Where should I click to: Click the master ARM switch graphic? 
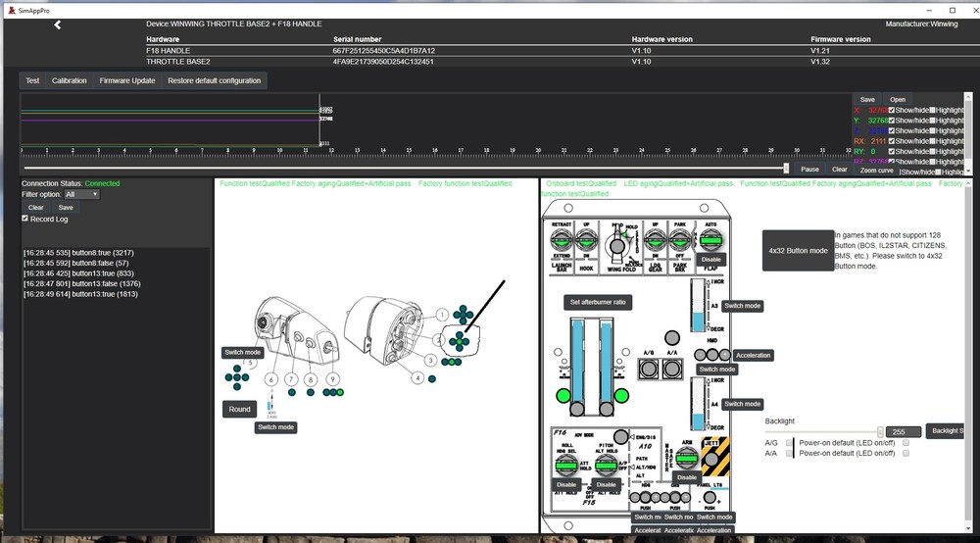point(686,459)
